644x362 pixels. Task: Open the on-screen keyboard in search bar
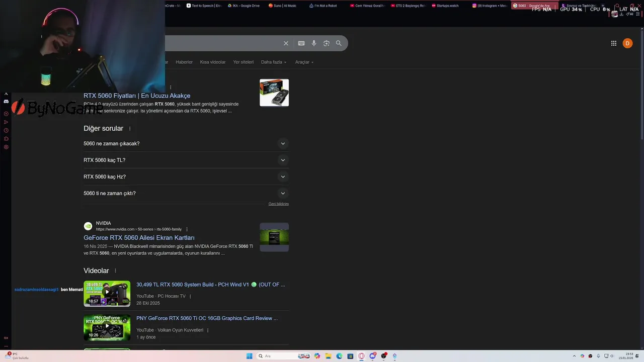coord(301,43)
